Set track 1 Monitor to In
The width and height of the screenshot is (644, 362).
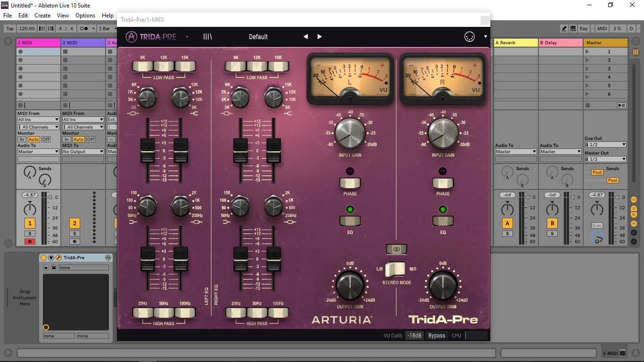pyautogui.click(x=22, y=139)
